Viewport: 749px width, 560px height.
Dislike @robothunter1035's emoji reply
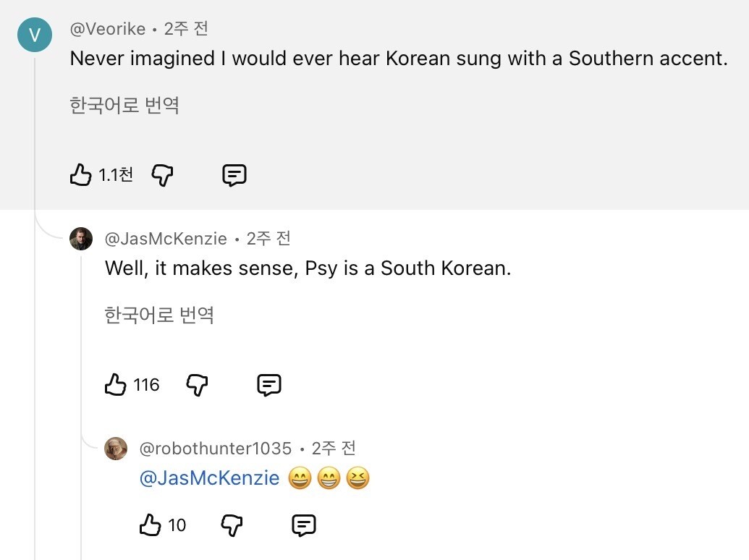tap(232, 525)
